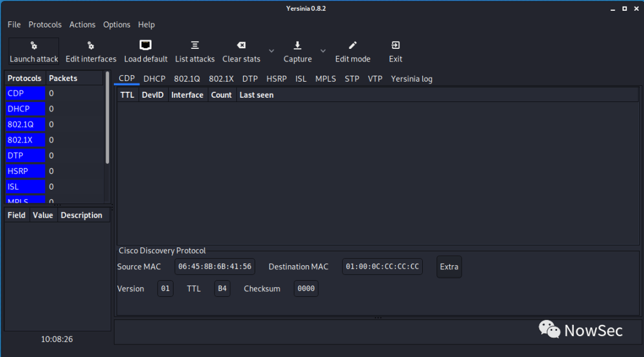Expand the Capture dropdown arrow
Image resolution: width=644 pixels, height=357 pixels.
(323, 51)
